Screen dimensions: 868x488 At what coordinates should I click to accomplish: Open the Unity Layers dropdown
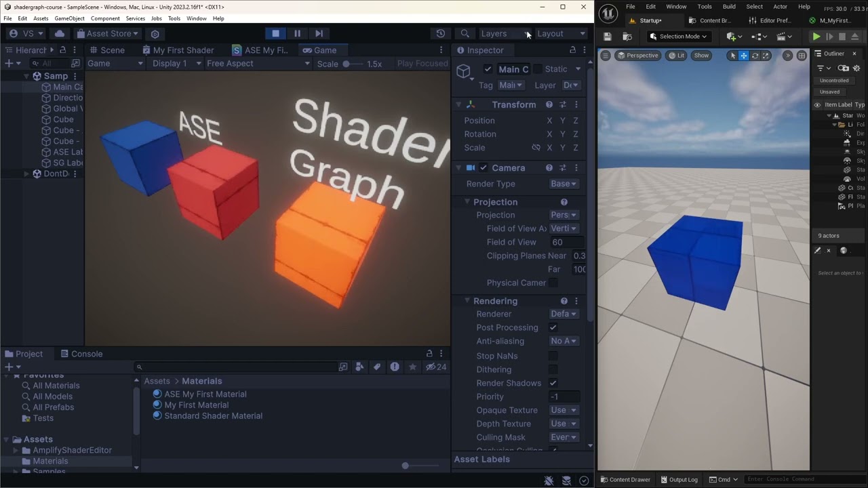[x=505, y=33]
